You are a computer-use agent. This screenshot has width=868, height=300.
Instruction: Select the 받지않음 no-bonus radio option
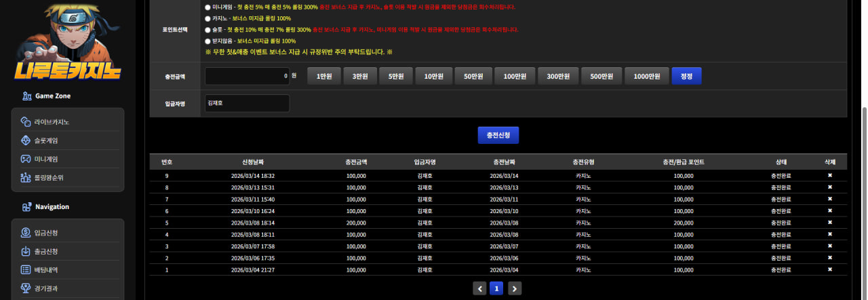tap(208, 41)
